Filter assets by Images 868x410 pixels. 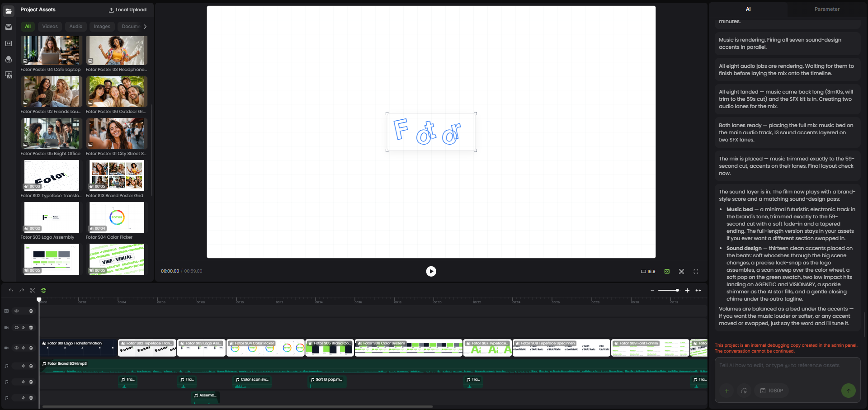102,26
